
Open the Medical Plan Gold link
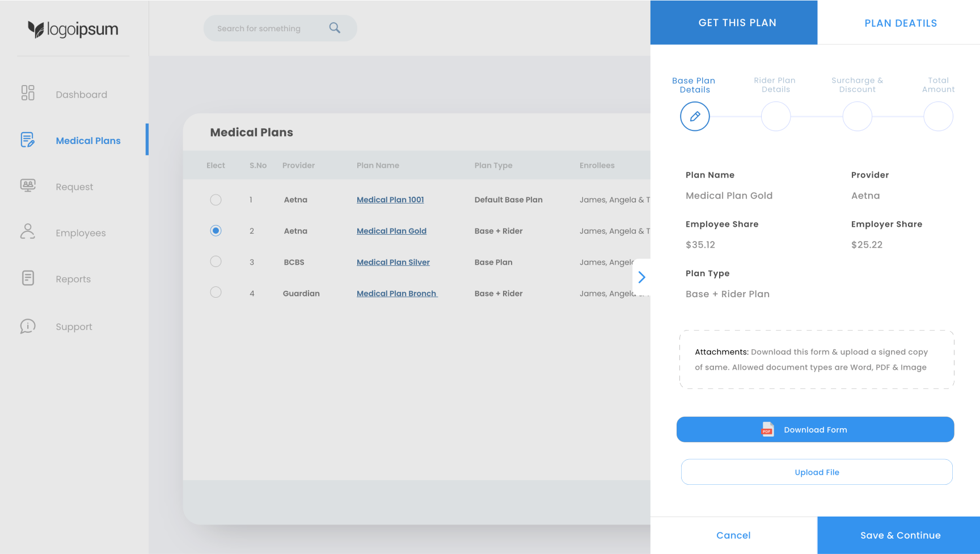click(391, 231)
